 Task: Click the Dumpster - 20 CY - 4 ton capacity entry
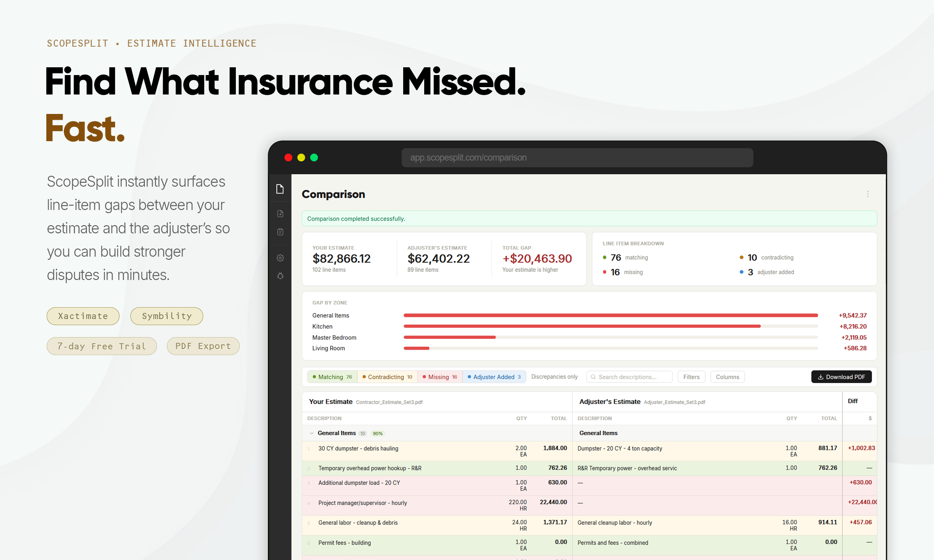pyautogui.click(x=620, y=448)
